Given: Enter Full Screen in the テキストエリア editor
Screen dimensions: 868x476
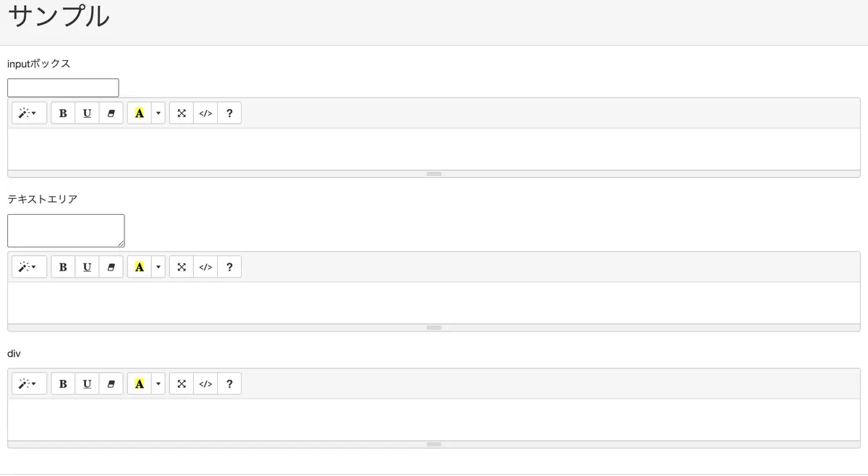Looking at the screenshot, I should tap(182, 267).
